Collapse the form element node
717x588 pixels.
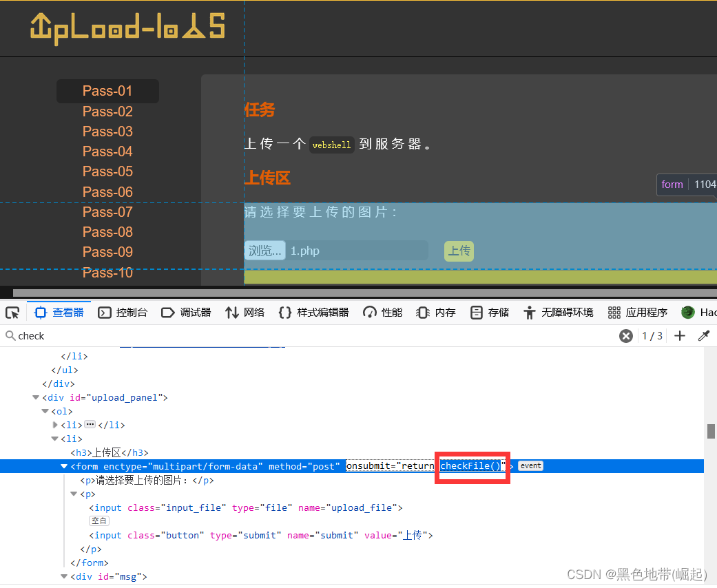[64, 466]
